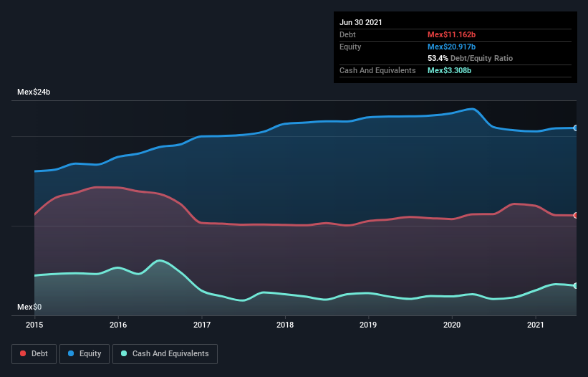Click the blue Equity legend dot

71,353
